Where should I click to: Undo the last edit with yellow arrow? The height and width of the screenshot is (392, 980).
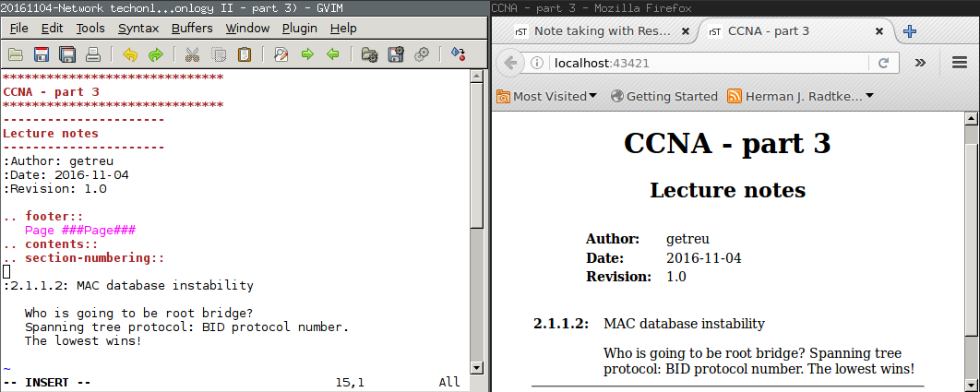point(129,54)
